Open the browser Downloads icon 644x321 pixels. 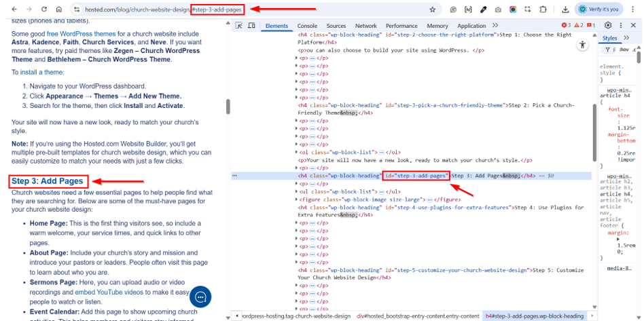point(565,10)
